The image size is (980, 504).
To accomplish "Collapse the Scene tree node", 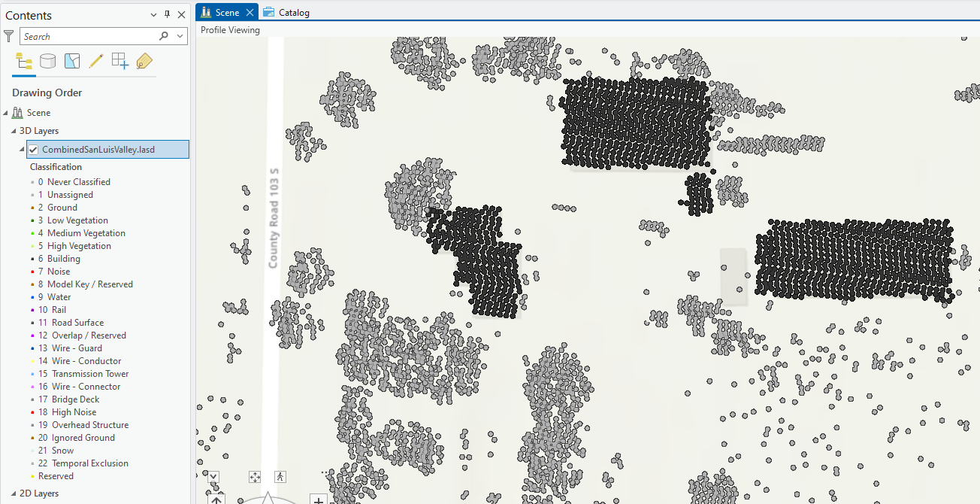I will (6, 113).
